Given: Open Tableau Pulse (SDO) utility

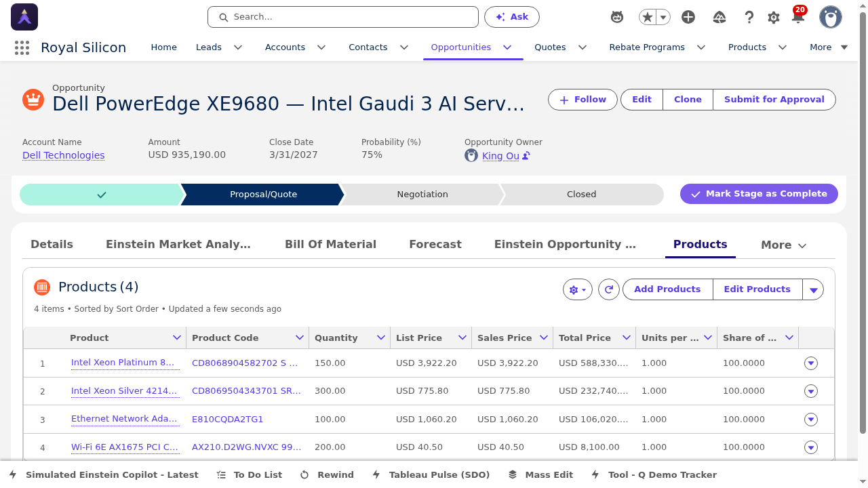Looking at the screenshot, I should [431, 475].
